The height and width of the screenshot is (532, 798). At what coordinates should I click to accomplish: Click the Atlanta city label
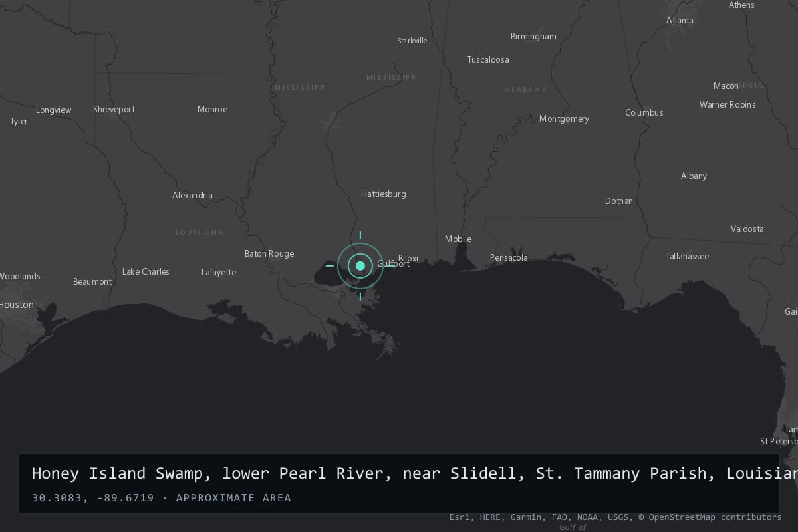pos(680,20)
